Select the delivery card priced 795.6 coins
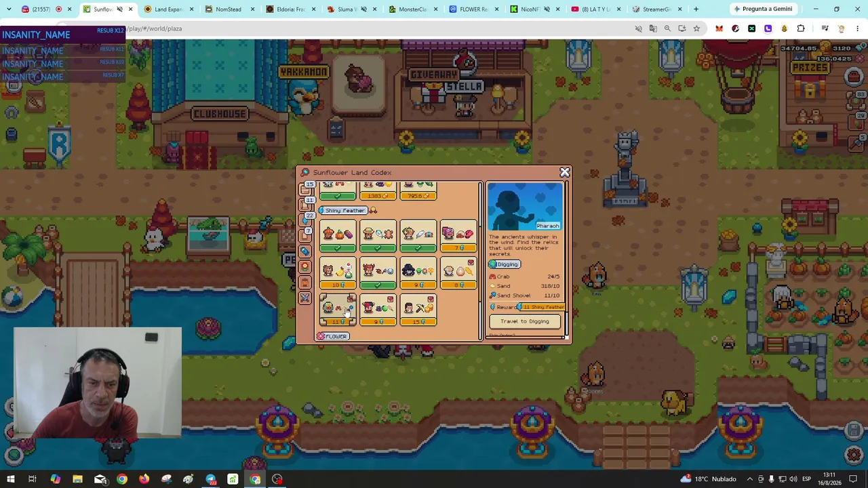The image size is (868, 488). pyautogui.click(x=418, y=191)
